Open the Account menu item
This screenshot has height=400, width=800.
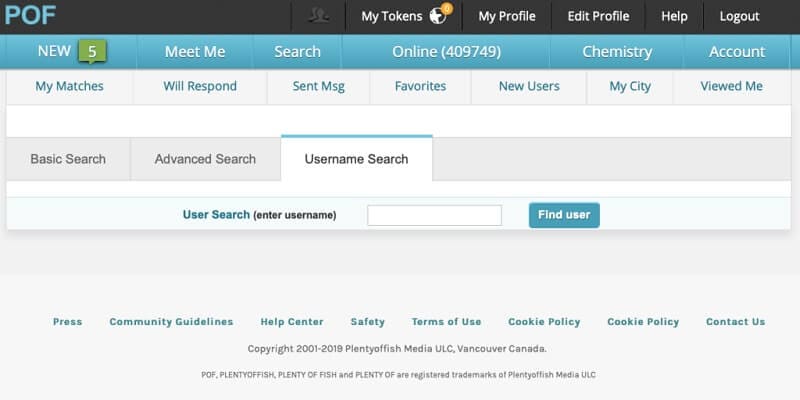(737, 52)
